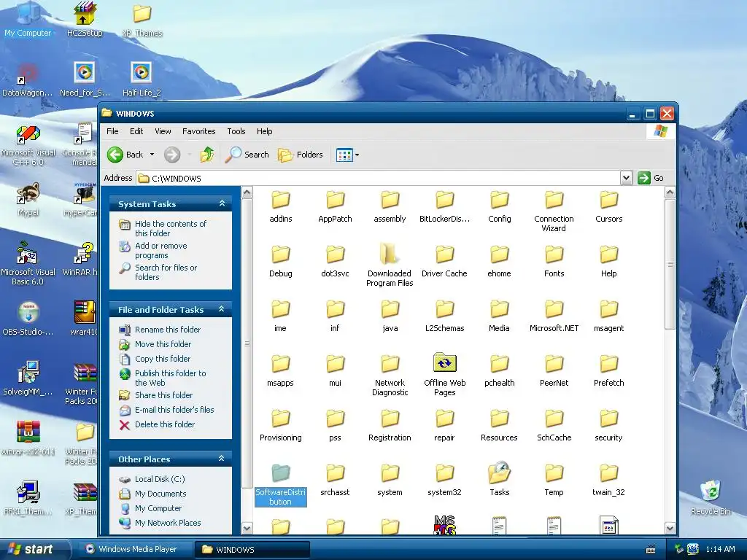
Task: Click the Go button
Action: click(651, 178)
